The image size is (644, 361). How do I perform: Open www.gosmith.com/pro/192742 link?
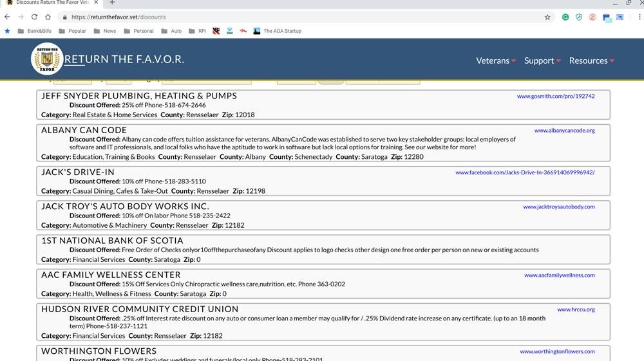pos(556,96)
